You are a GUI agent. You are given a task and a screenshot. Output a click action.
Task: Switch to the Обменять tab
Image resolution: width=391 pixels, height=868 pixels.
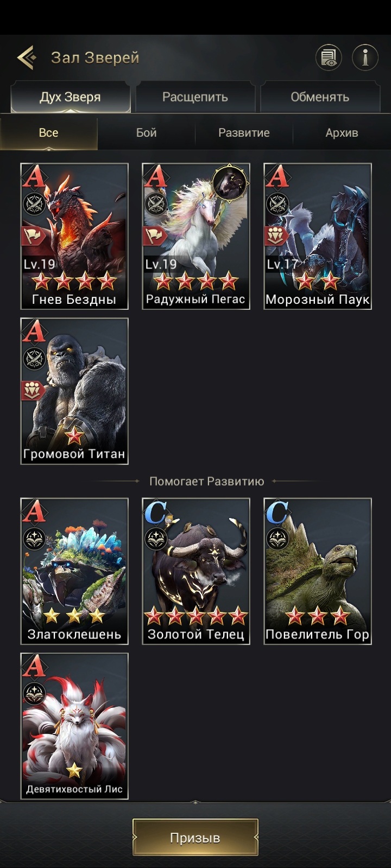(320, 97)
